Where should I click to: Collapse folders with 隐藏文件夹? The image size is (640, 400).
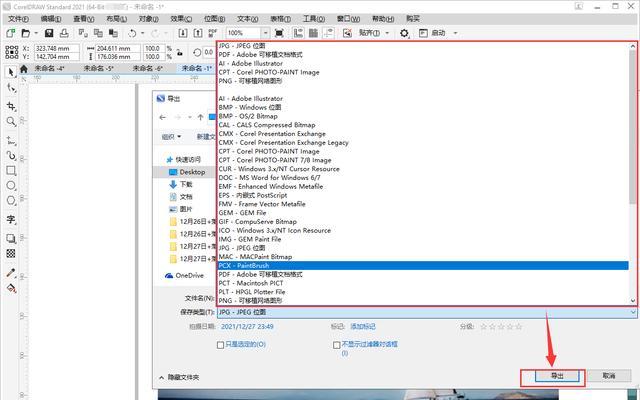[179, 378]
